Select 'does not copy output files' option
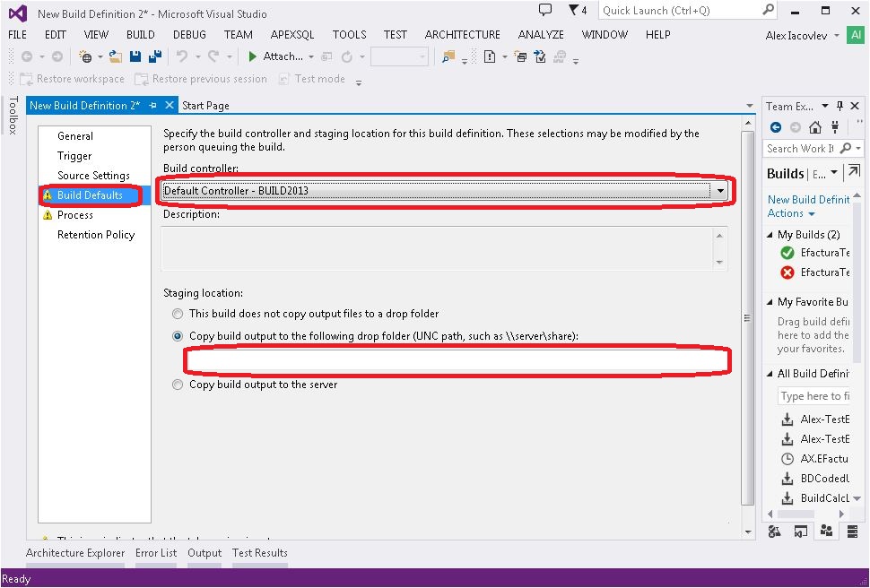870x588 pixels. tap(178, 314)
